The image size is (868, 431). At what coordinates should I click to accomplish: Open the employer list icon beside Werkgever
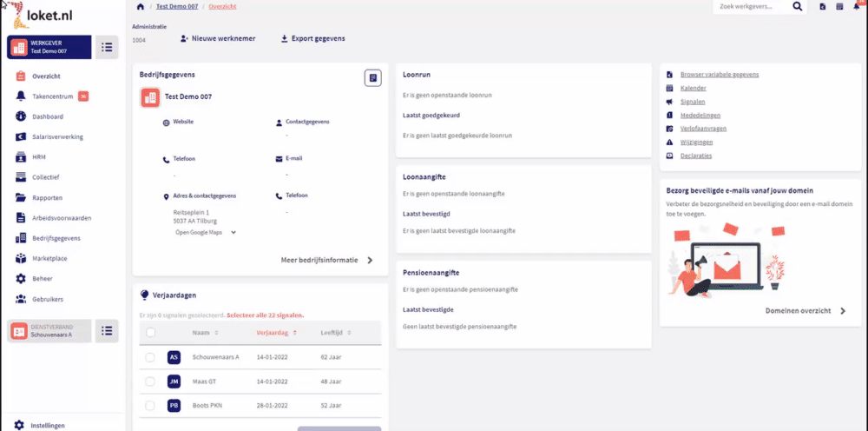(x=107, y=47)
